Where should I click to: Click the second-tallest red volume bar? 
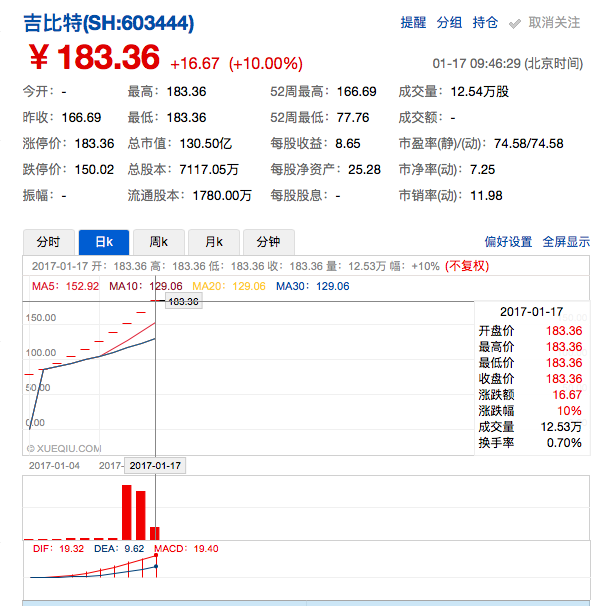[x=141, y=516]
